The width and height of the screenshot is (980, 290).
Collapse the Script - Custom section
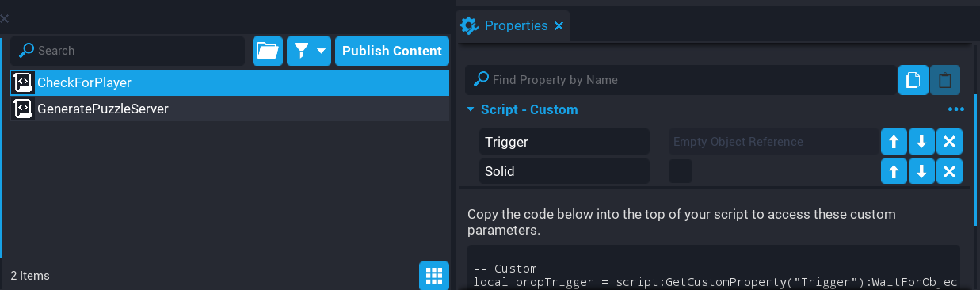[471, 110]
